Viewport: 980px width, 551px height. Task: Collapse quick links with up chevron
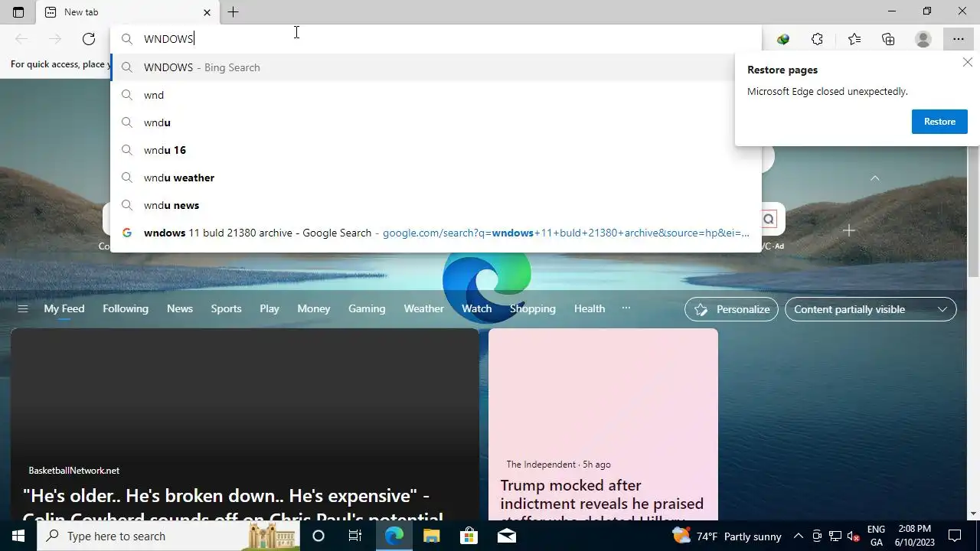875,178
